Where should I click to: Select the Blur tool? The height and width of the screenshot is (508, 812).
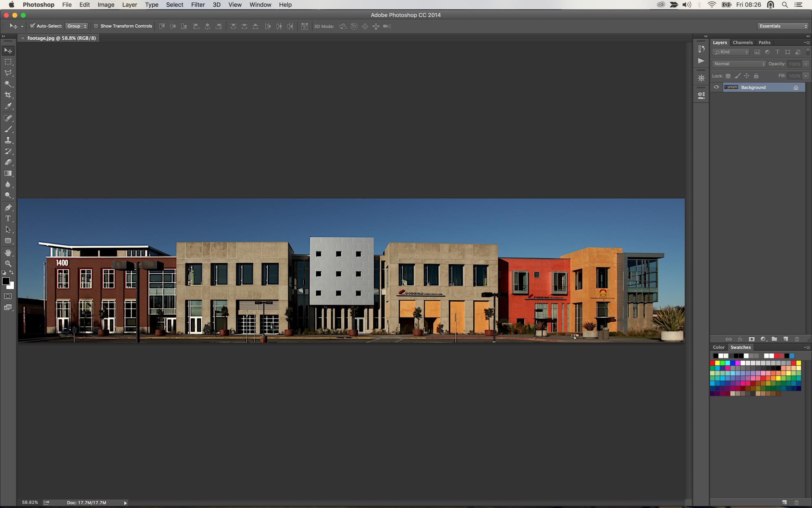pos(8,185)
